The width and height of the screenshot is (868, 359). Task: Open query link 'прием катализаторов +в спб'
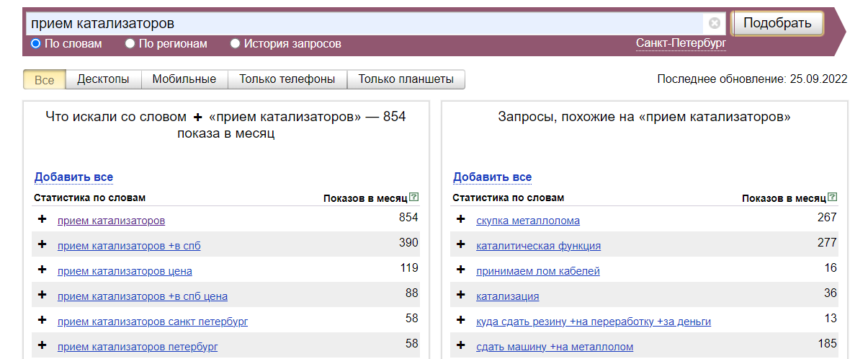(x=129, y=246)
